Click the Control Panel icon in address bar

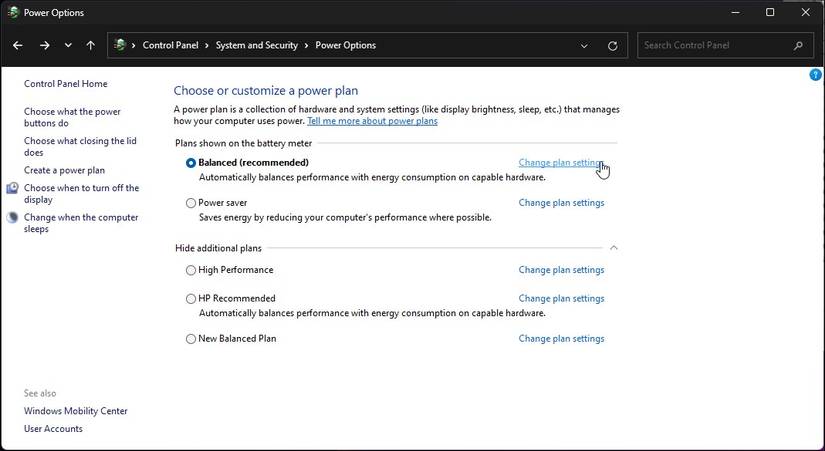(120, 45)
